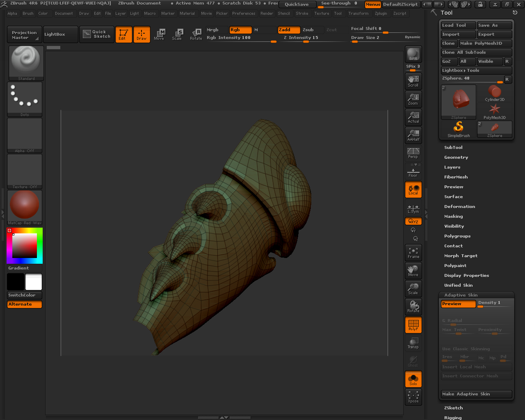This screenshot has width=525, height=420.
Task: Click the Frame mesh icon
Action: [413, 253]
